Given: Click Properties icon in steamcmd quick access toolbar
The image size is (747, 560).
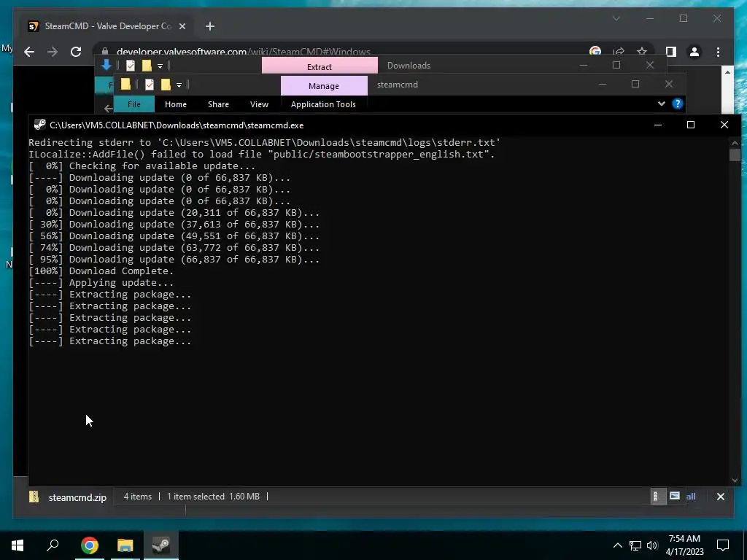Looking at the screenshot, I should coord(149,85).
